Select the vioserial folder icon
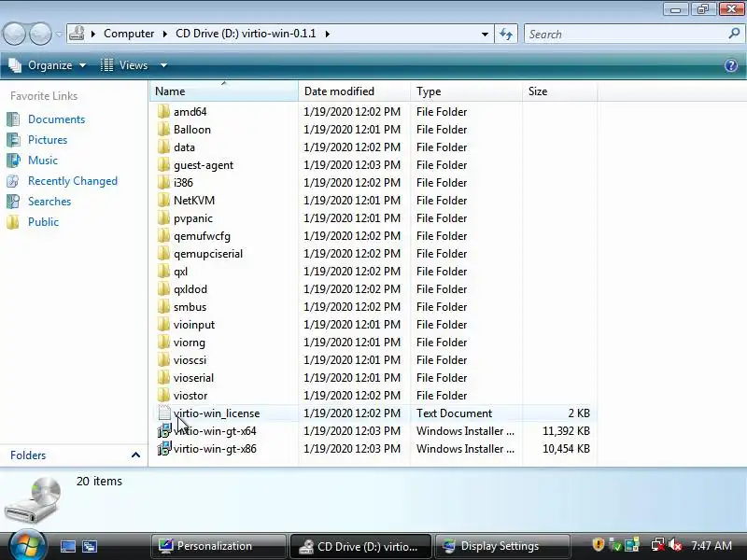The width and height of the screenshot is (747, 560). [164, 378]
